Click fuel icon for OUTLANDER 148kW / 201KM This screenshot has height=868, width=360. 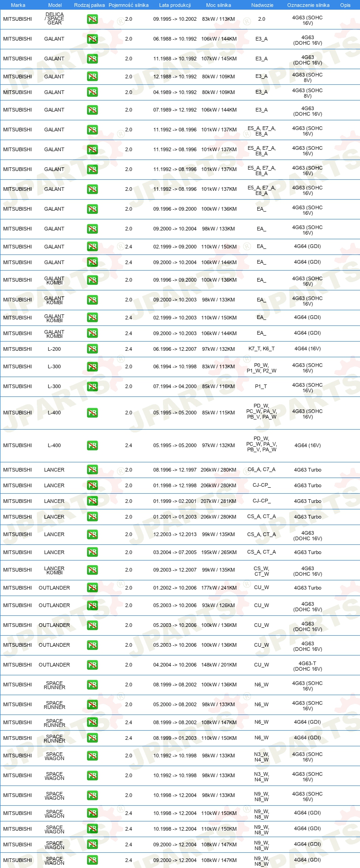(x=93, y=665)
